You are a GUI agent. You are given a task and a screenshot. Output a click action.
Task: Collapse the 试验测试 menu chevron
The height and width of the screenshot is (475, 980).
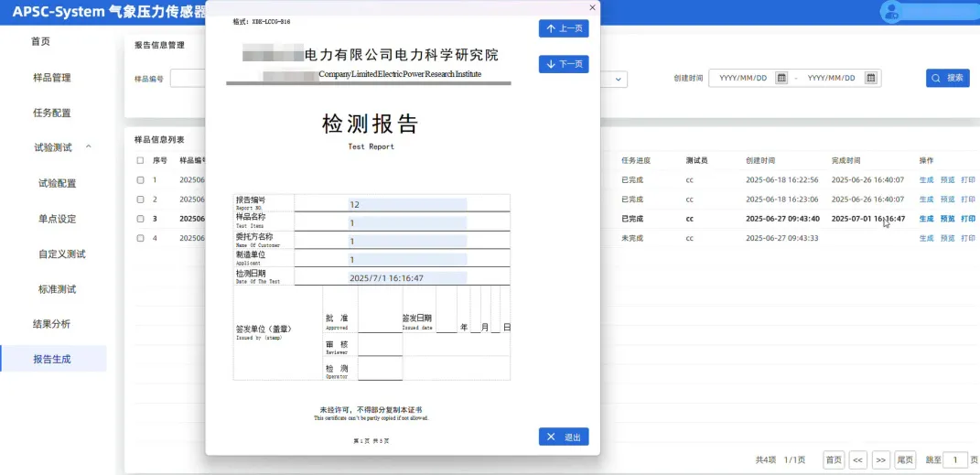tap(88, 146)
